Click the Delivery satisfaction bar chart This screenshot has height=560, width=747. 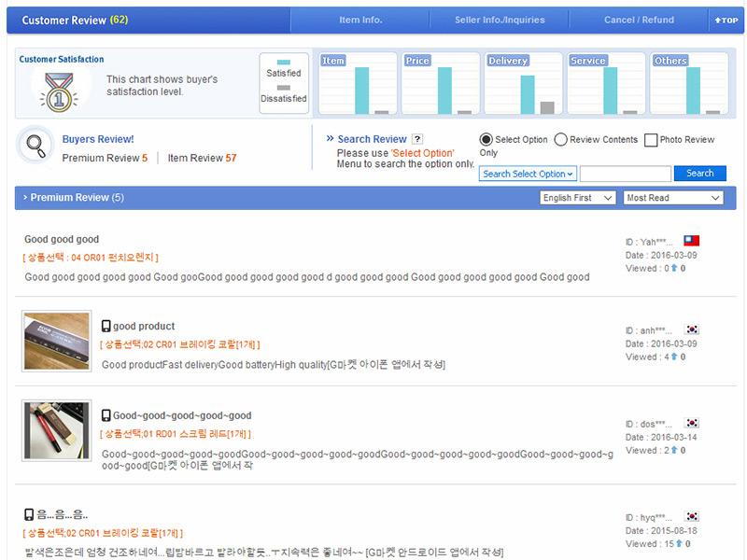coord(524,84)
